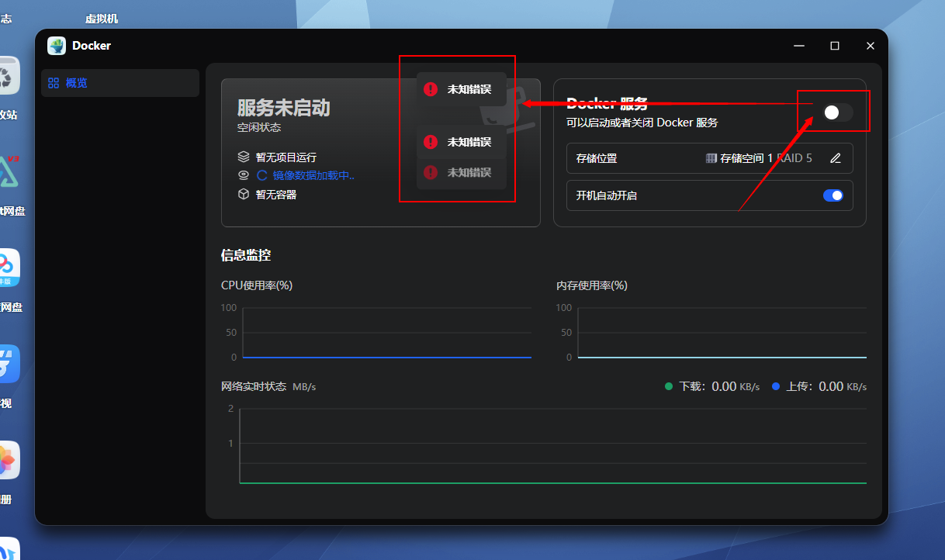The width and height of the screenshot is (945, 560).
Task: Open the 概览 overview sidebar item
Action: tap(120, 83)
